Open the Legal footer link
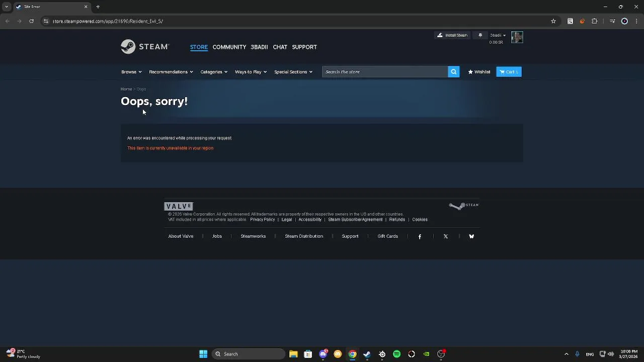Screen dimensions: 644x362 coord(287,220)
